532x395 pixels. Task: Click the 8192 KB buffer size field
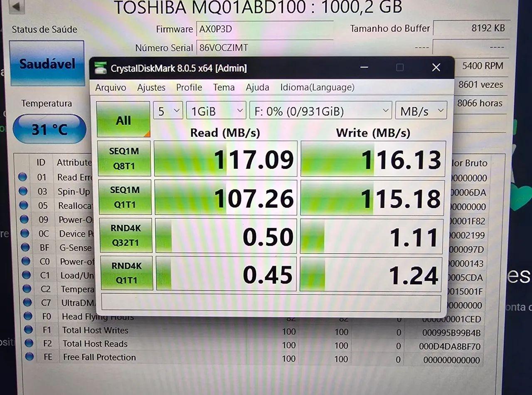pyautogui.click(x=471, y=28)
